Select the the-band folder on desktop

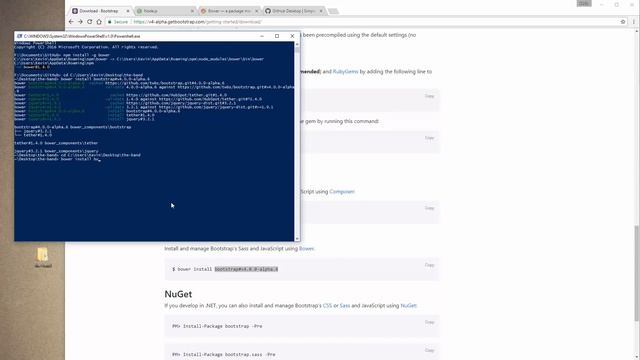point(43,258)
